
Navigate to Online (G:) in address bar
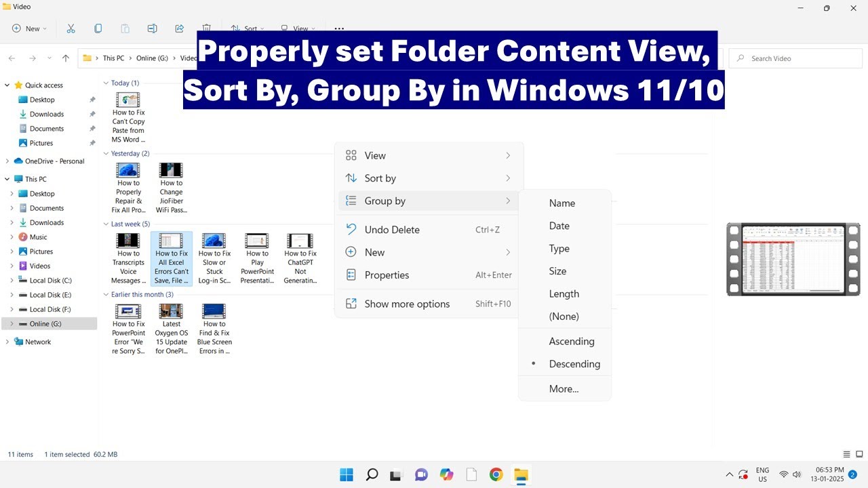pos(153,58)
